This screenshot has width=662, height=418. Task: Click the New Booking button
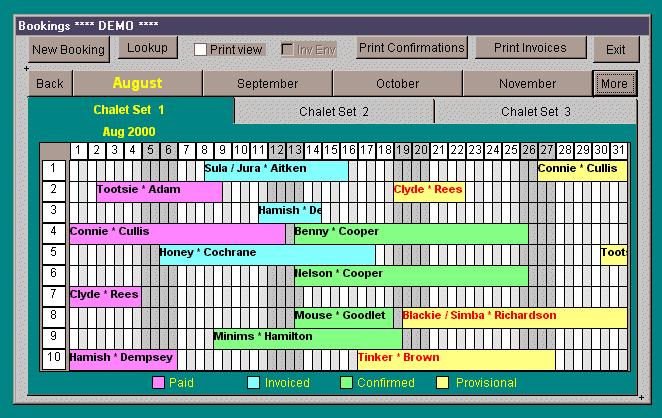(x=68, y=49)
